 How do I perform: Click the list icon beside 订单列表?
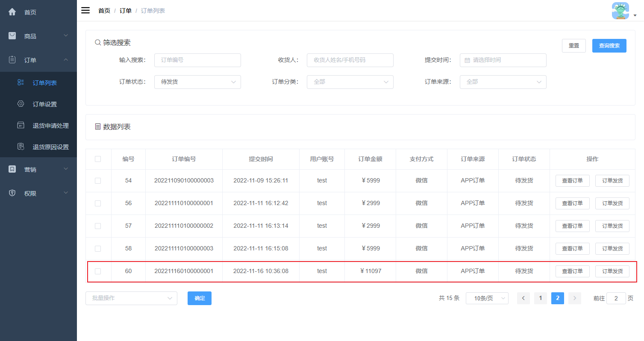[x=21, y=82]
